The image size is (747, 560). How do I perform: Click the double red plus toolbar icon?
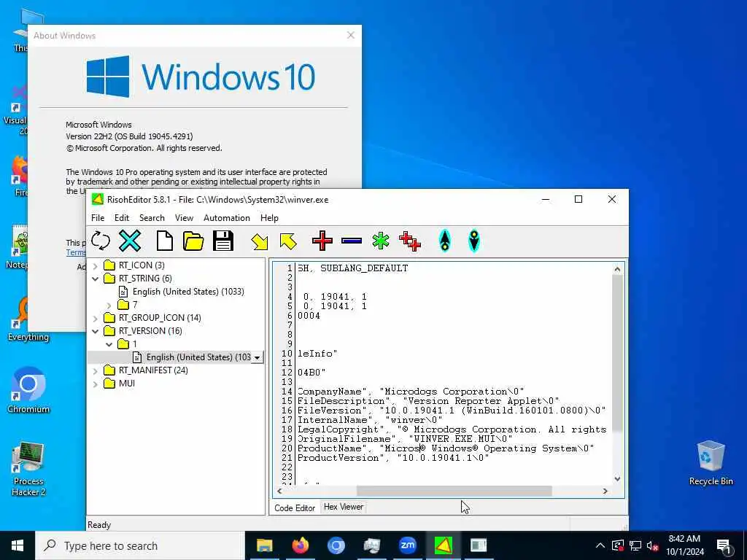410,241
